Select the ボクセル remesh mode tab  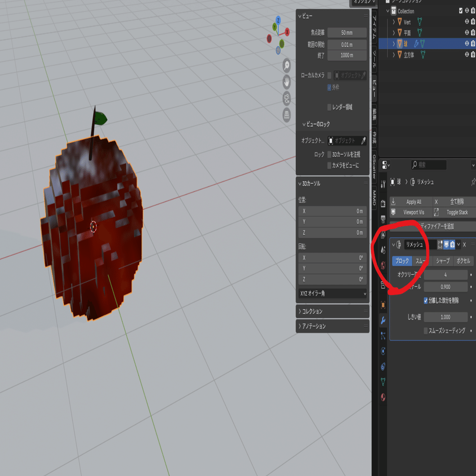pyautogui.click(x=463, y=261)
